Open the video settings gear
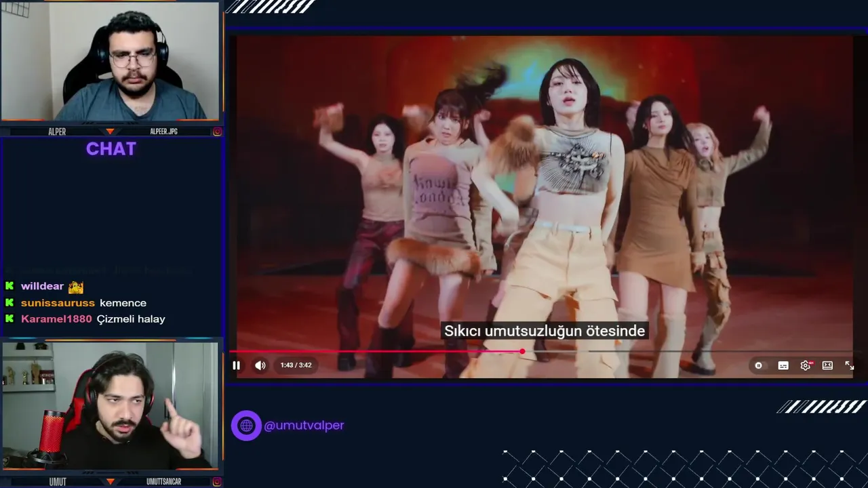The height and width of the screenshot is (488, 868). [x=806, y=365]
